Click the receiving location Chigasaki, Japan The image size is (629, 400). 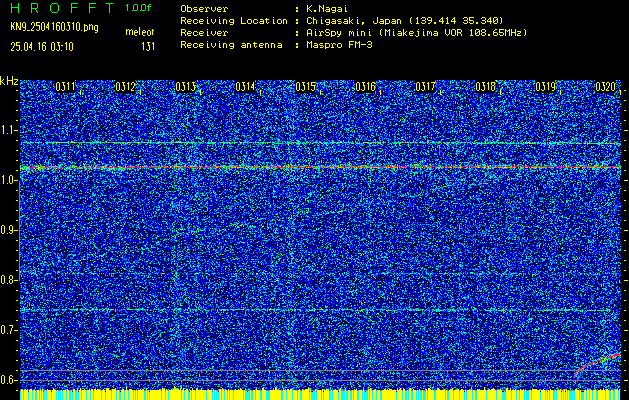coord(354,21)
